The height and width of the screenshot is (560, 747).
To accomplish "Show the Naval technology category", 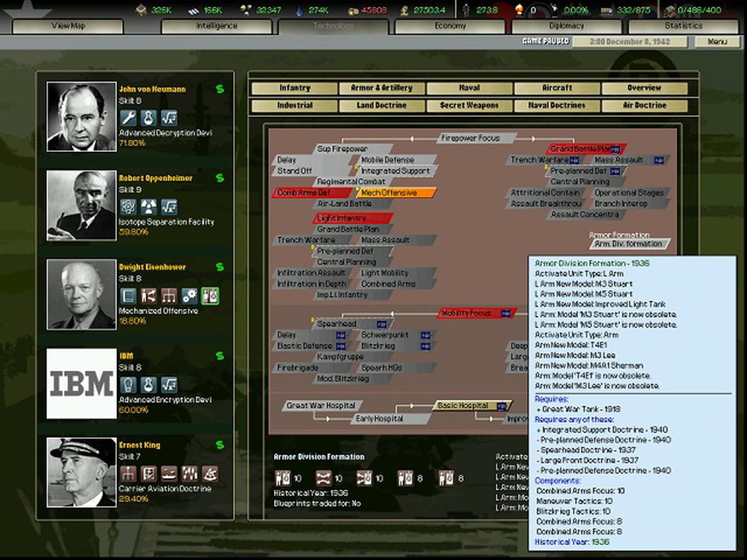I will tap(469, 88).
